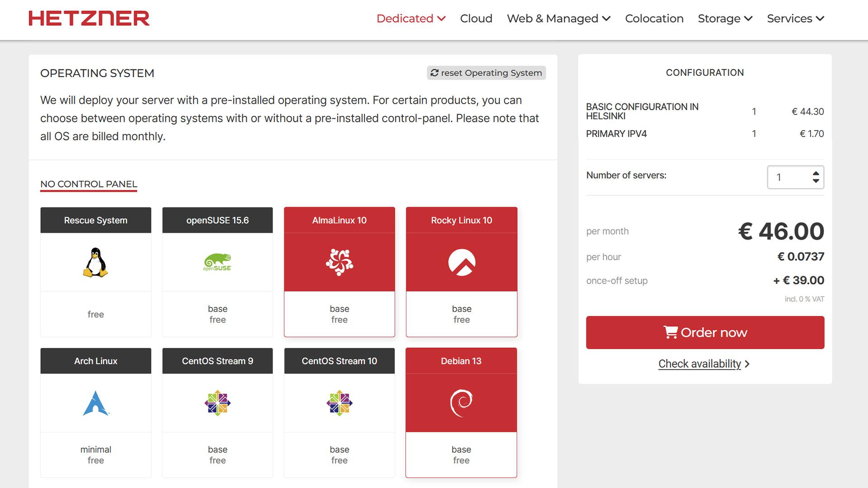This screenshot has width=868, height=488.
Task: Open the Web & Managed dropdown
Action: tap(558, 19)
